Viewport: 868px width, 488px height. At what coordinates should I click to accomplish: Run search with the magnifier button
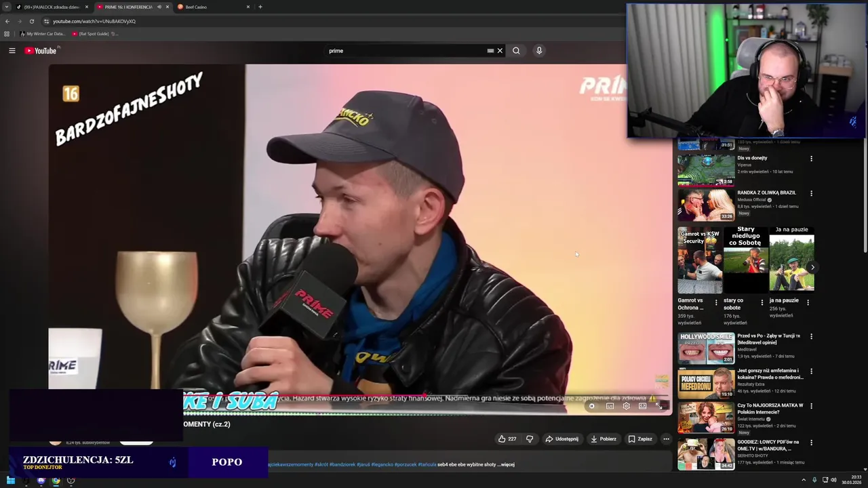(516, 51)
